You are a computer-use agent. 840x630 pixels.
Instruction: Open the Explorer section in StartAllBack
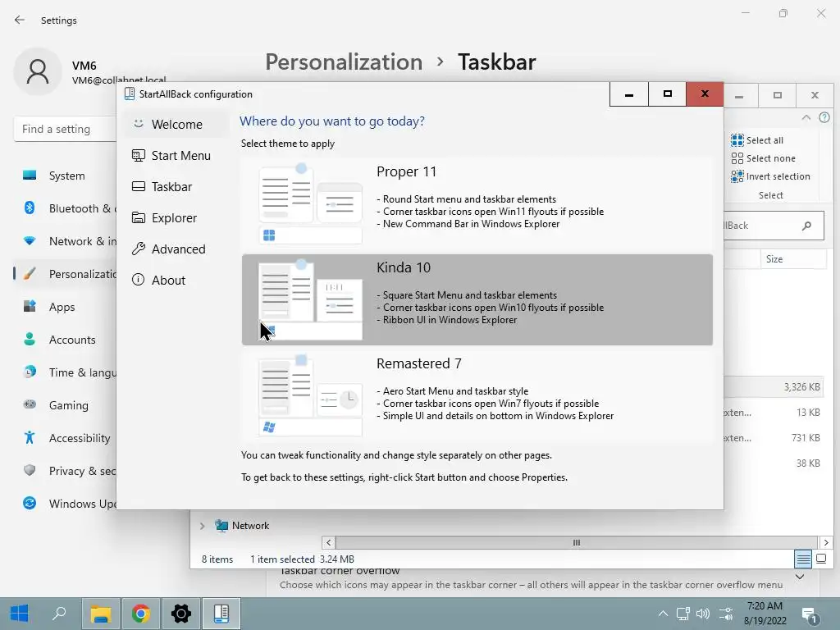177,218
